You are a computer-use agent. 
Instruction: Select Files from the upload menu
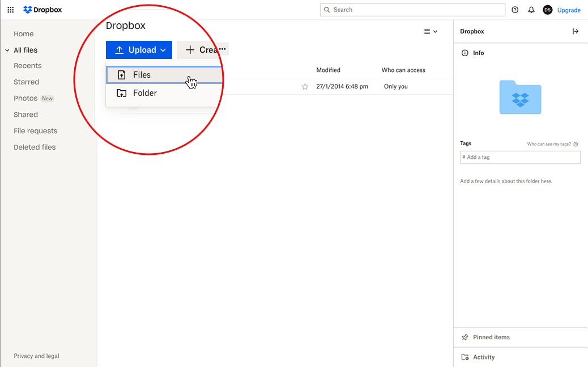(142, 75)
